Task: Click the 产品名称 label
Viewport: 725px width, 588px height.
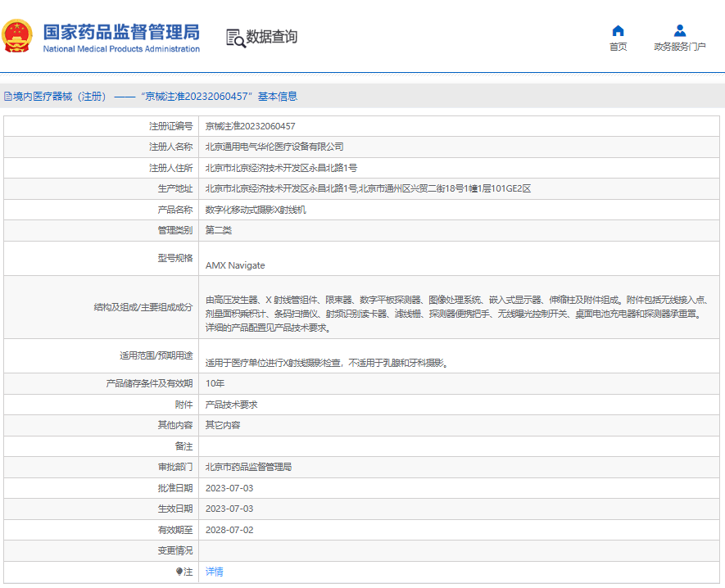Action: tap(175, 210)
